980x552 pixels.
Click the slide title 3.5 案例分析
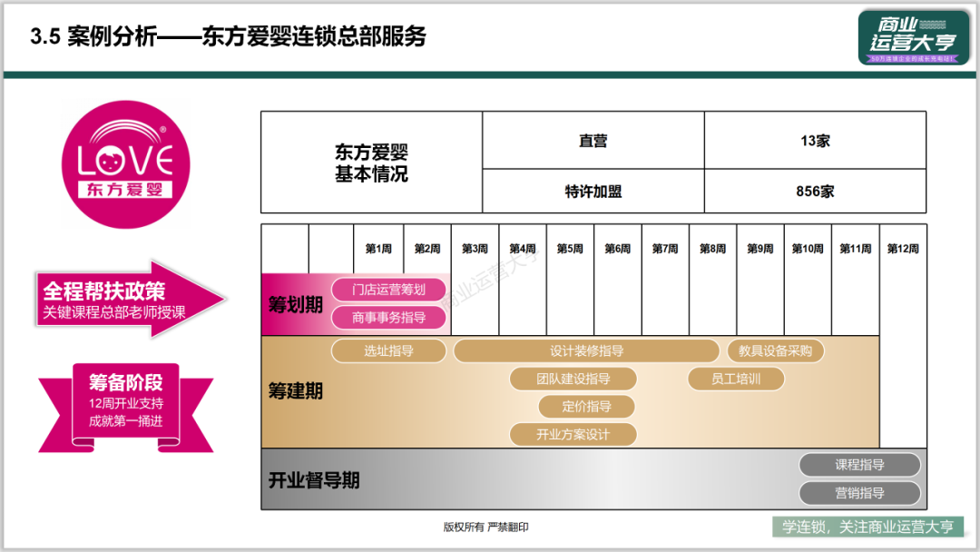(x=228, y=36)
